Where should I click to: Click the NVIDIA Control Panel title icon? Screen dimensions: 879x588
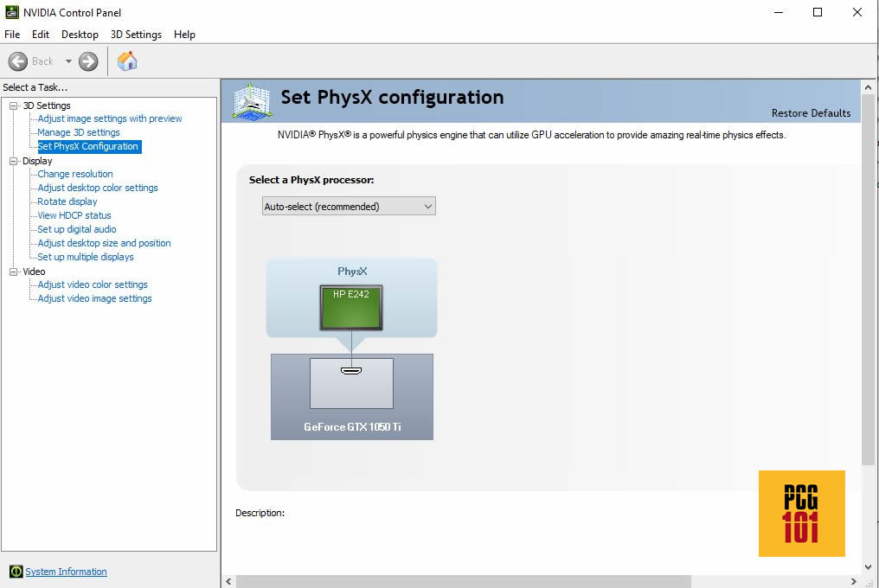(12, 12)
